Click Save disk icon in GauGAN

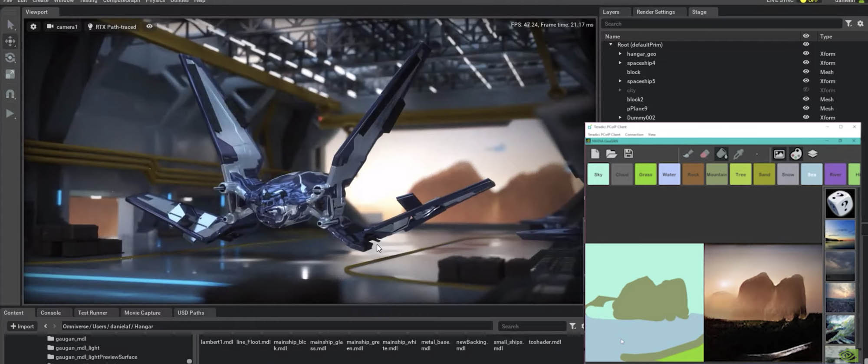click(628, 154)
